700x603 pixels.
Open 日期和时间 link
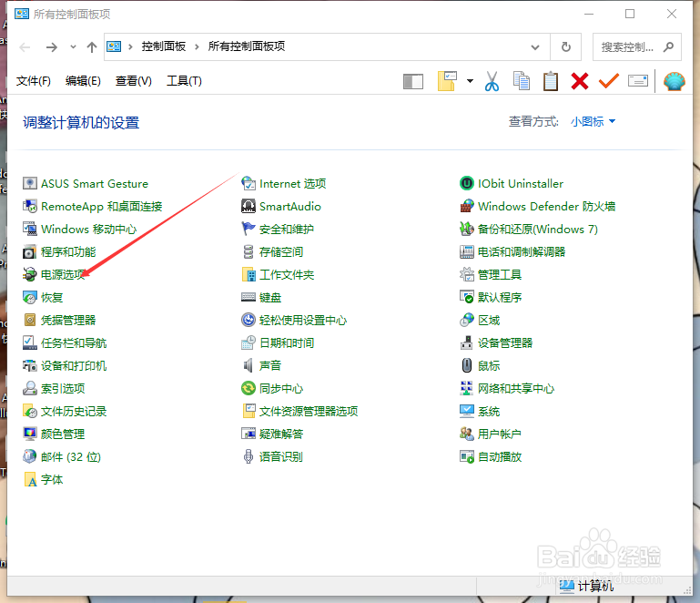pyautogui.click(x=287, y=343)
